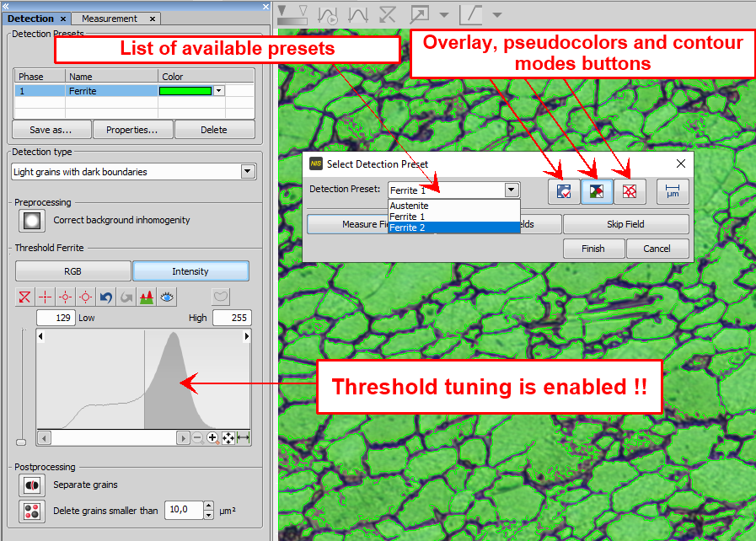Click the µm scale calibration button
Image resolution: width=756 pixels, height=541 pixels.
(x=673, y=191)
